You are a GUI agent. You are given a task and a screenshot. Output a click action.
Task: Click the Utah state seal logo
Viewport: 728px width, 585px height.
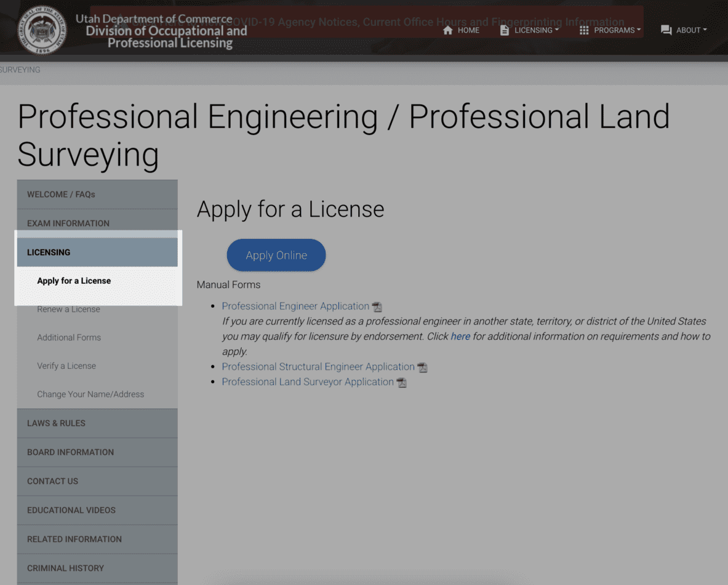(41, 28)
